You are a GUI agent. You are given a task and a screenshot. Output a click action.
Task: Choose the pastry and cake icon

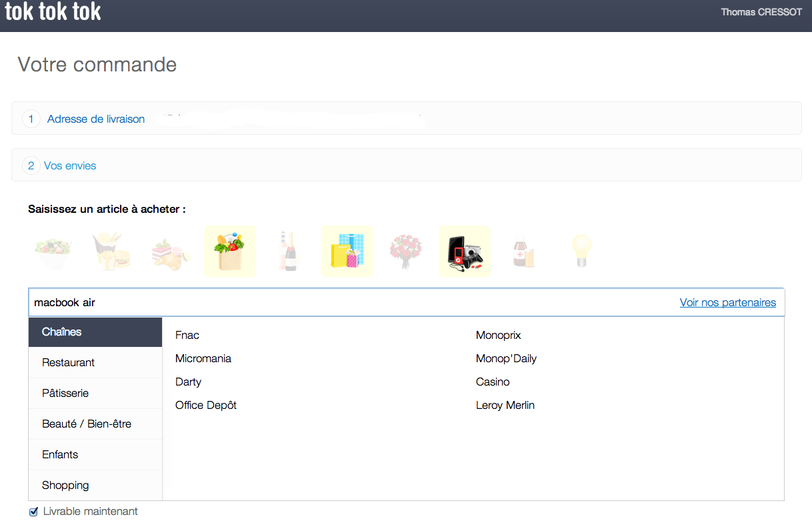[x=170, y=253]
